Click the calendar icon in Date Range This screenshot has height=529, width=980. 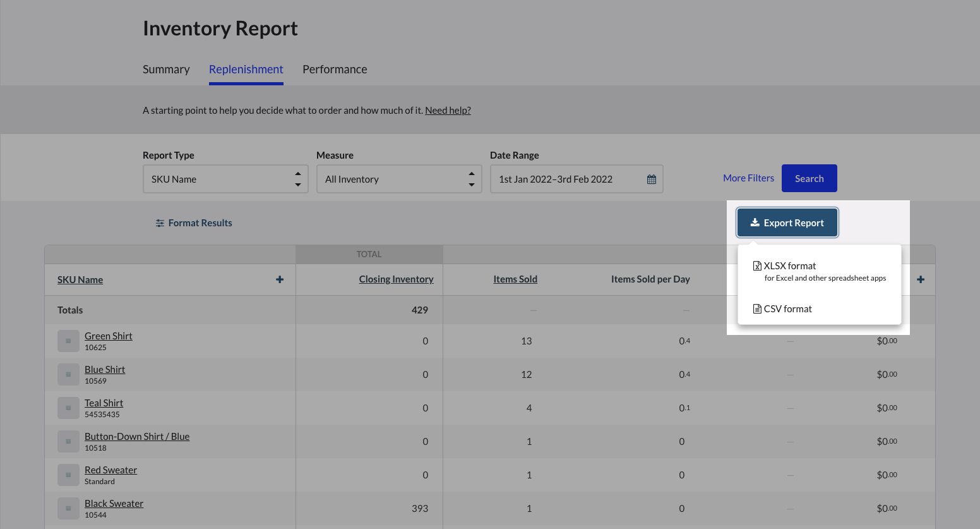pyautogui.click(x=651, y=179)
